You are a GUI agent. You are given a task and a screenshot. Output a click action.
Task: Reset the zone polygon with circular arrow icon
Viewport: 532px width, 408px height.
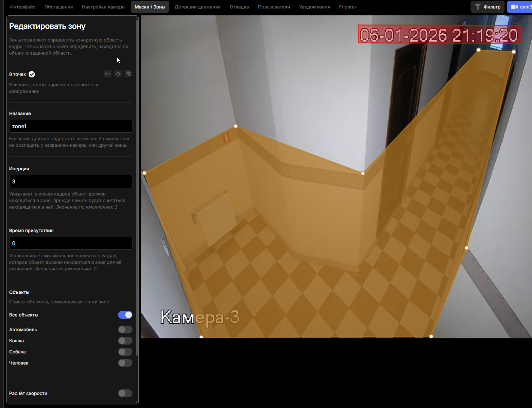coord(118,74)
